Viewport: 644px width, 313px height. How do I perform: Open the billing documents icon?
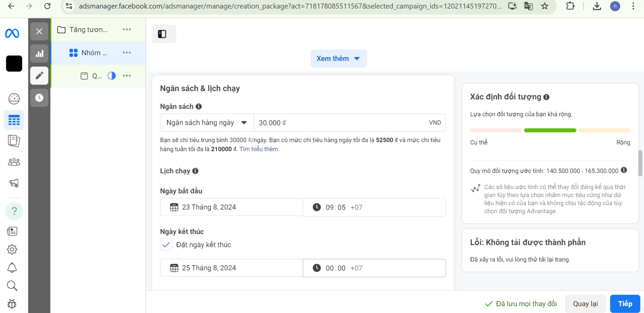pyautogui.click(x=14, y=141)
